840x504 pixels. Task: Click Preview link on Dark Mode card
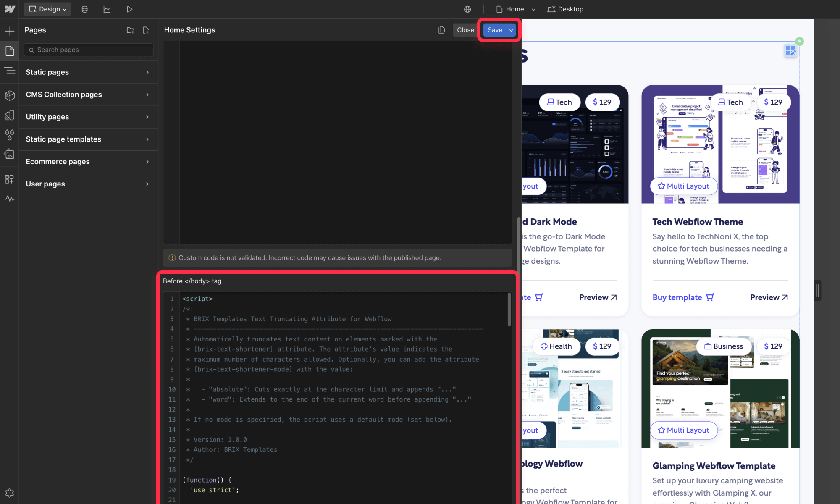pos(598,297)
